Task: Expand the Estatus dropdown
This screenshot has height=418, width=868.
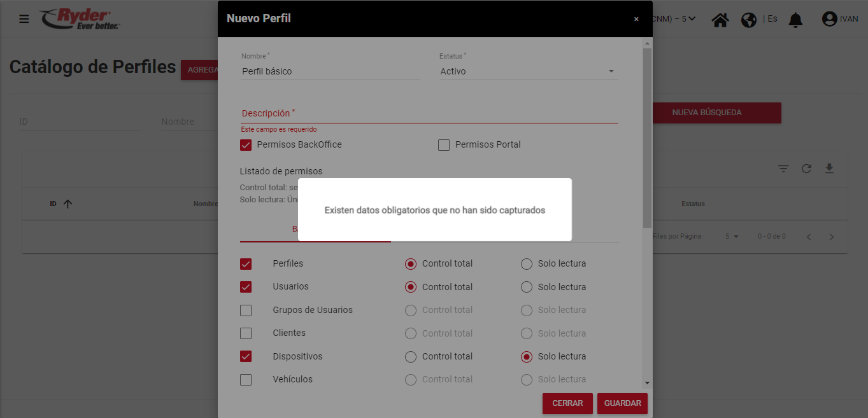Action: pos(528,71)
